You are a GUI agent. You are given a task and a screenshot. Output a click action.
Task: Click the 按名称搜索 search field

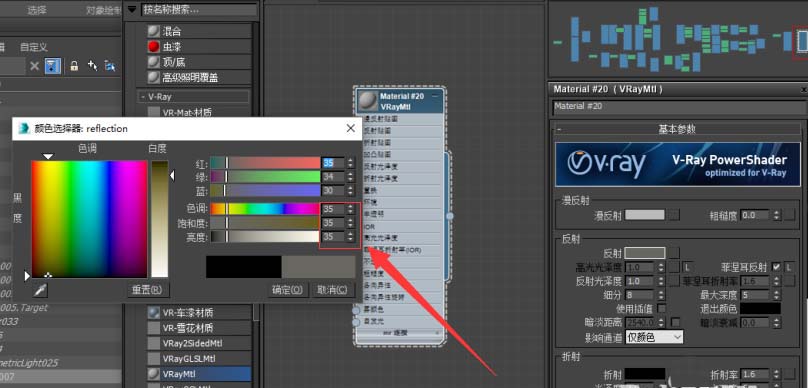tap(198, 9)
